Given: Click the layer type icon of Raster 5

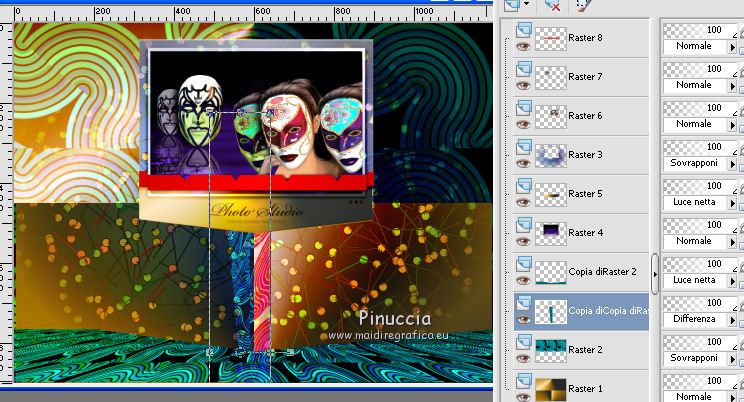Looking at the screenshot, I should (x=523, y=185).
